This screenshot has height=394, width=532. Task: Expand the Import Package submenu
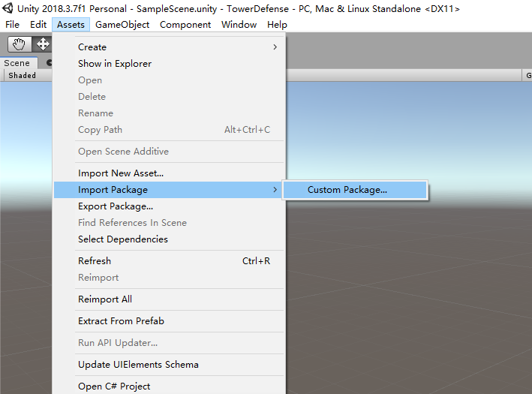169,190
